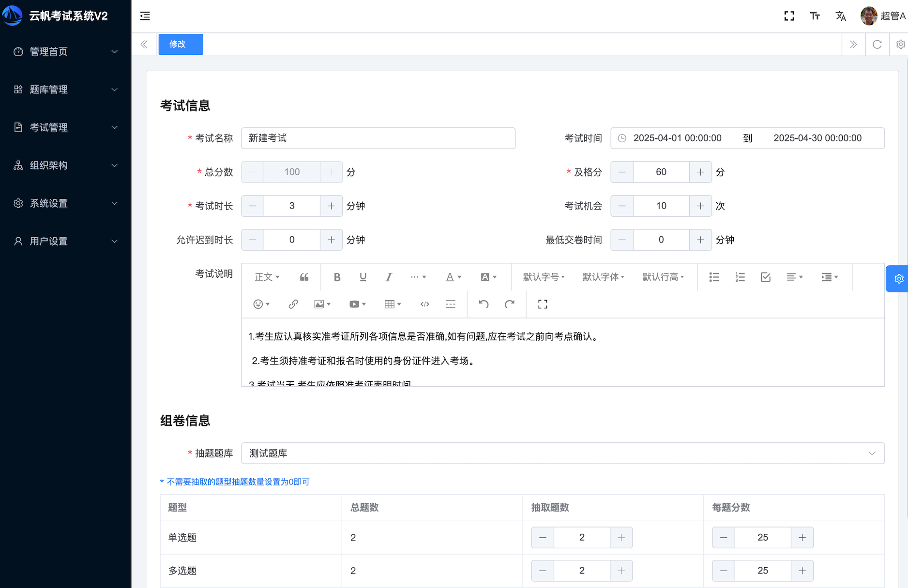Undo the last editor change
The height and width of the screenshot is (588, 908).
click(x=483, y=304)
